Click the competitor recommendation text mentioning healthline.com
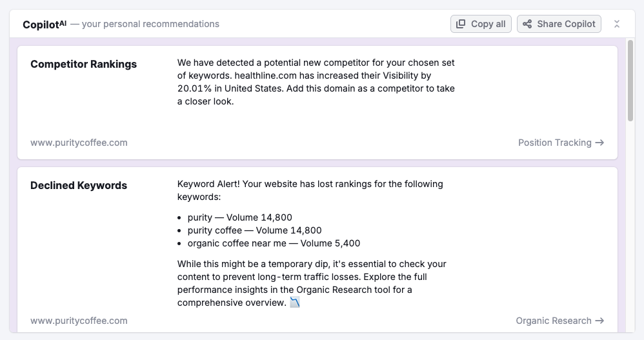This screenshot has width=644, height=340. (x=316, y=82)
